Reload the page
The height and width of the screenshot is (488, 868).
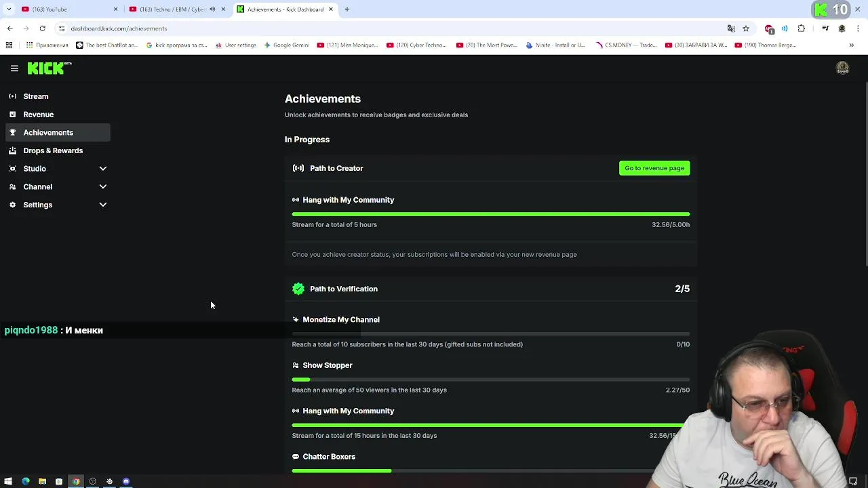(42, 28)
